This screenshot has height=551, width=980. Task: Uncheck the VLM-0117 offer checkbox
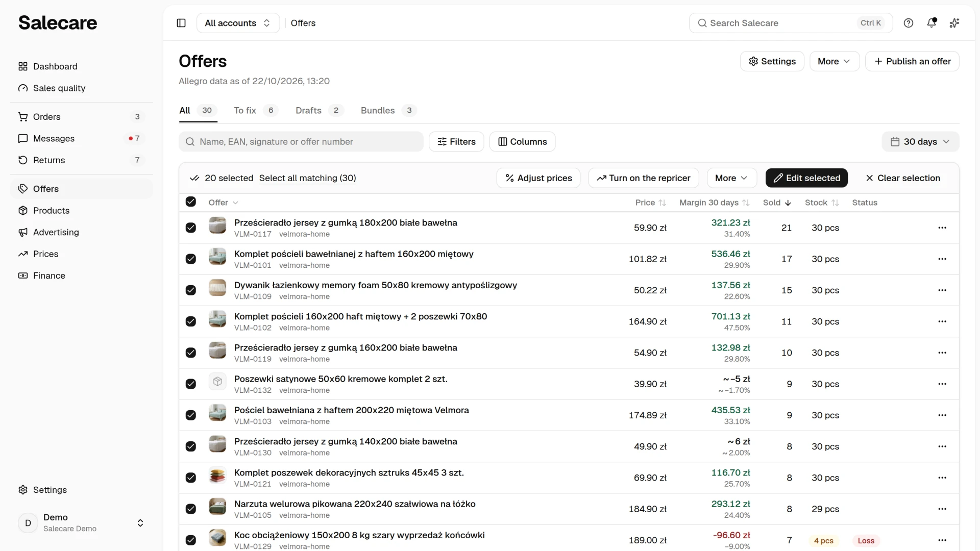click(191, 228)
